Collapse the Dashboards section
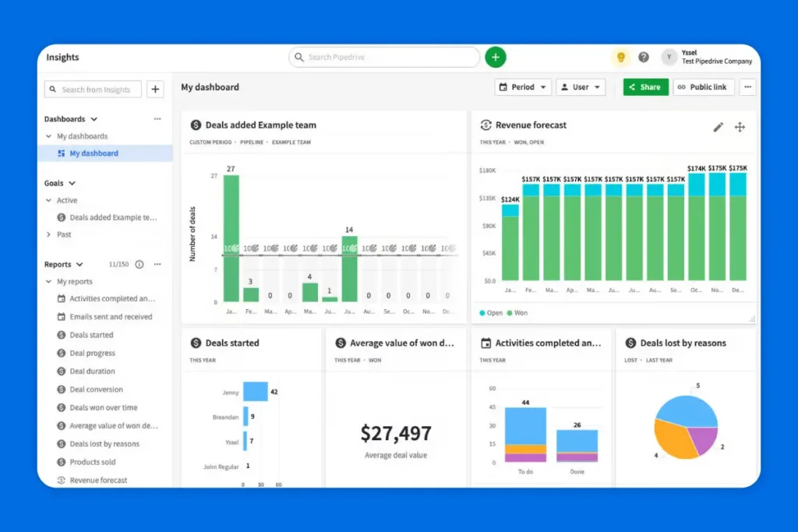798x532 pixels. tap(94, 119)
